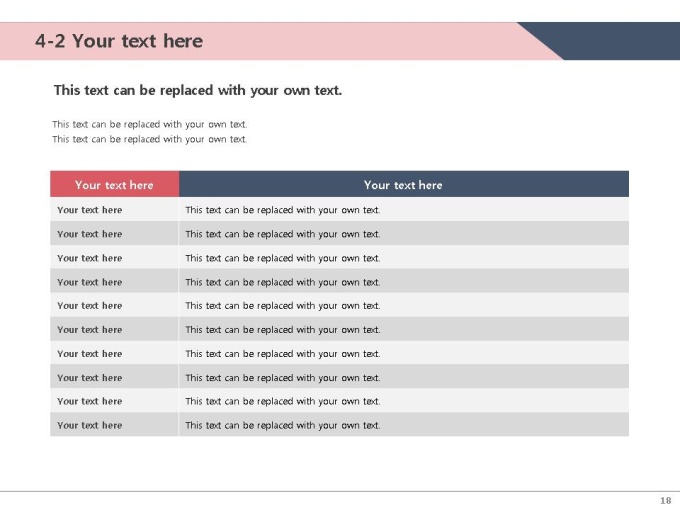The height and width of the screenshot is (510, 680).
Task: Click the second small description line under subtitle
Action: [x=149, y=139]
